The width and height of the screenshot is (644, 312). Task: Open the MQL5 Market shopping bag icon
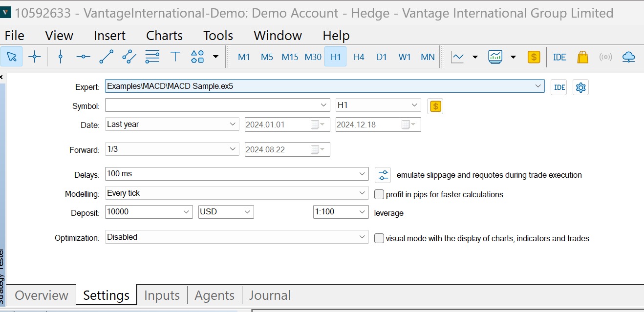582,57
